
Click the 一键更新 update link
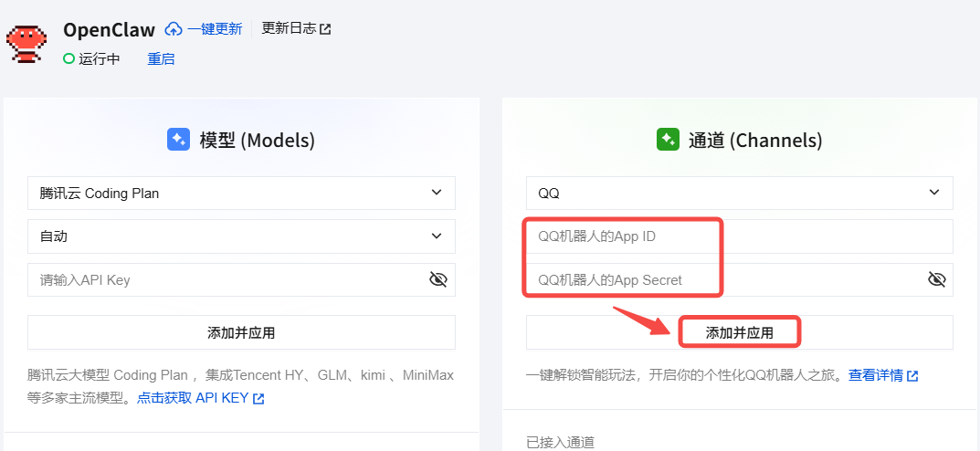click(215, 29)
